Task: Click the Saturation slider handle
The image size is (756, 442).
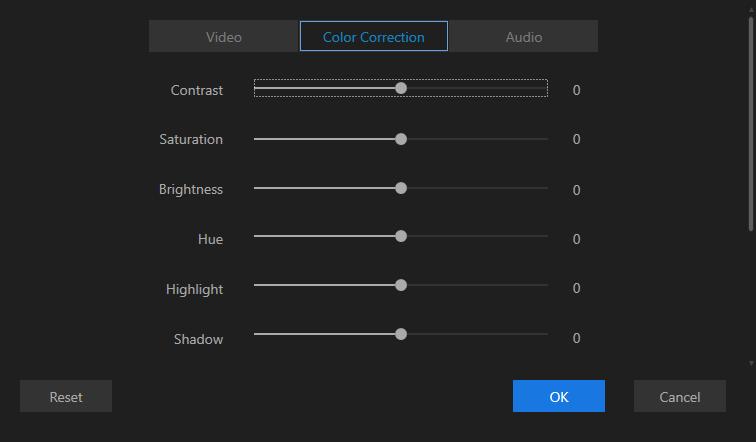Action: (401, 139)
